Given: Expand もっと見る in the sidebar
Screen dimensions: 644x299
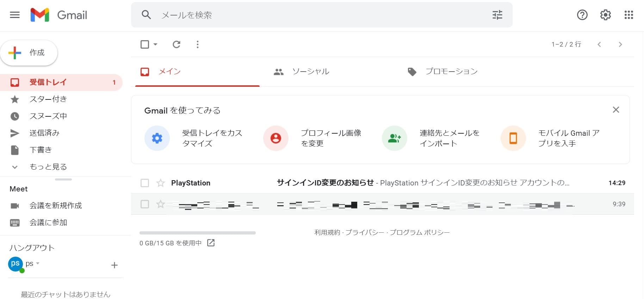Looking at the screenshot, I should (48, 167).
